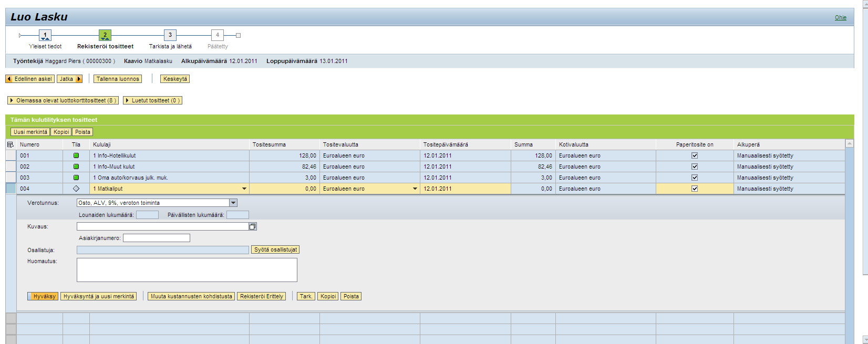Click step 3 Tarkista ja lähetä roadmap icon
The image size is (868, 344).
click(x=170, y=35)
